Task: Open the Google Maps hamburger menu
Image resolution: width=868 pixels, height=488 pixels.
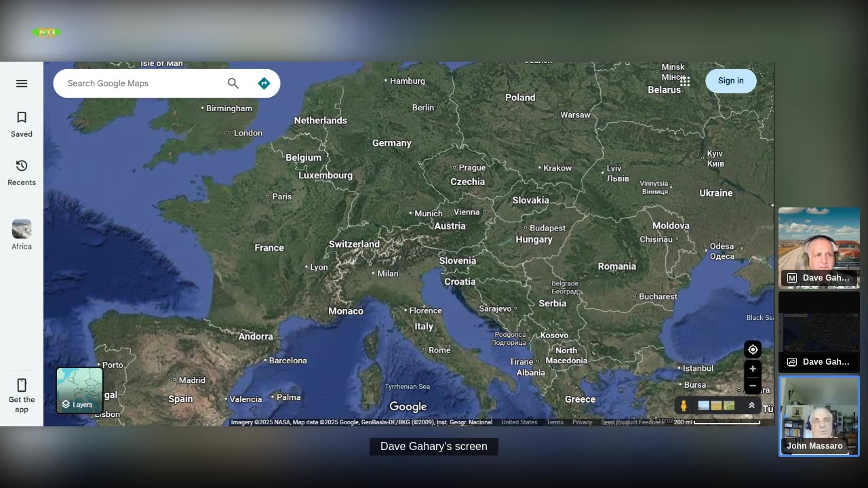Action: pos(22,83)
